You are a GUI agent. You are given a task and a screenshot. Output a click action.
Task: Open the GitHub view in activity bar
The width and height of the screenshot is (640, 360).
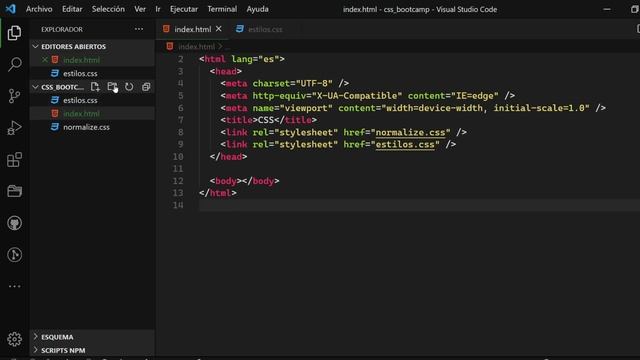[x=14, y=223]
